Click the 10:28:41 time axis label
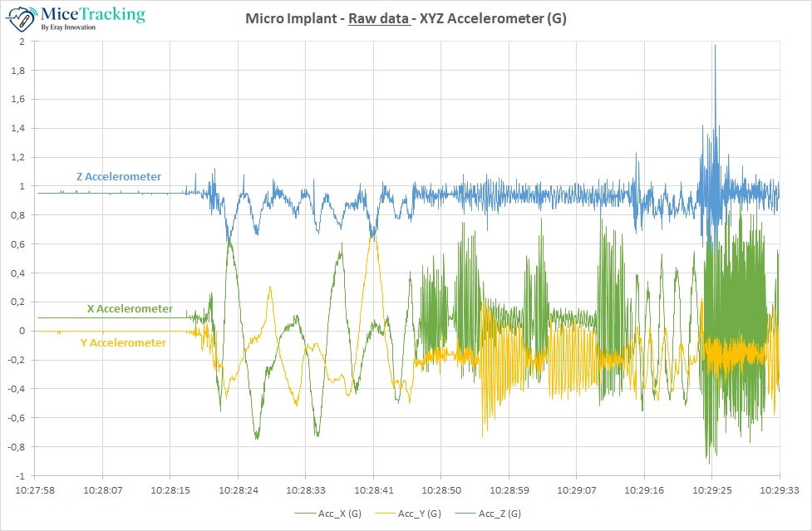The image size is (812, 531). [373, 490]
